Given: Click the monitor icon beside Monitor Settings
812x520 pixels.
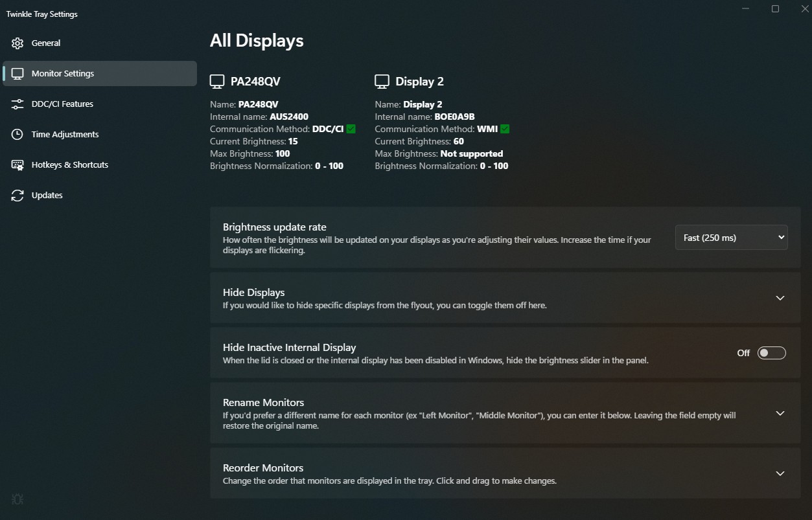Looking at the screenshot, I should click(x=17, y=74).
